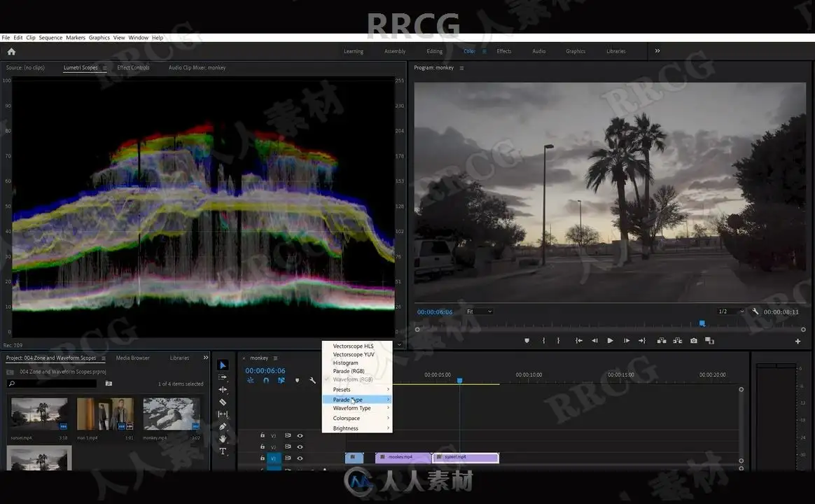Screen dimensions: 815x504
Task: Choose Histogram from scope menu
Action: 345,363
